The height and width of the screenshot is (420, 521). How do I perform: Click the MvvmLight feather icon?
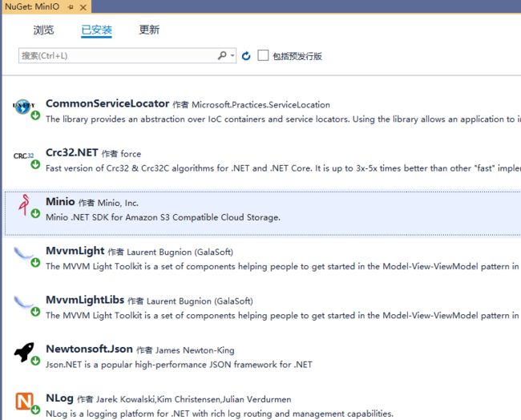[x=22, y=252]
